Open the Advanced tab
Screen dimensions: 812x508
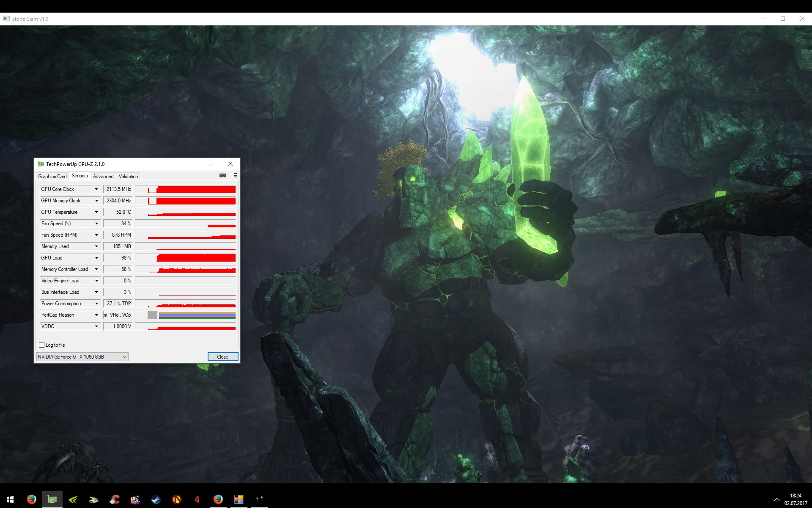coord(103,177)
